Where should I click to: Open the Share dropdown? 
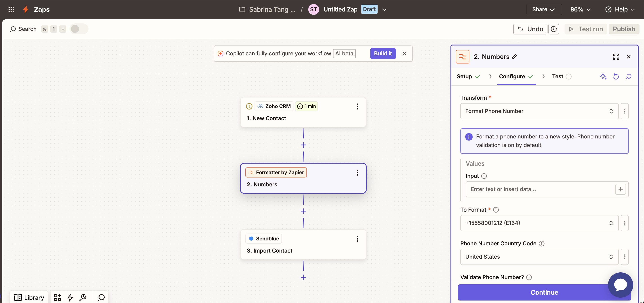[544, 9]
